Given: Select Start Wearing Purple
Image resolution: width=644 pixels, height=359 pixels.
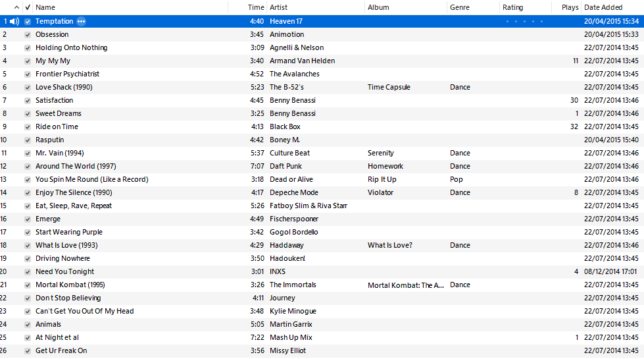Looking at the screenshot, I should (69, 232).
